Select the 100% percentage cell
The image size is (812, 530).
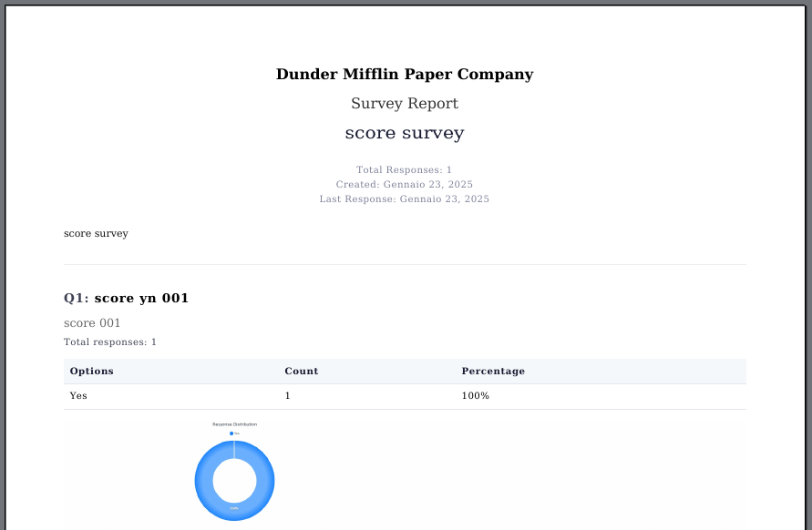[x=476, y=395]
